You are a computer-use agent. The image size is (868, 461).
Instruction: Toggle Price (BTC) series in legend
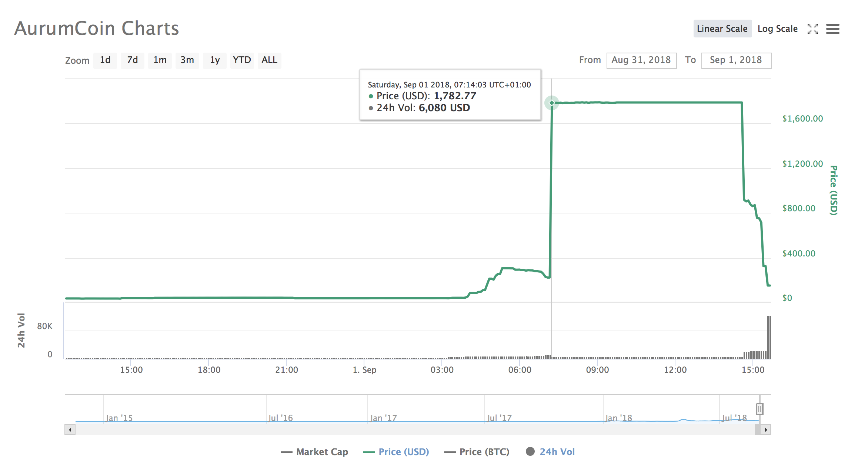477,452
